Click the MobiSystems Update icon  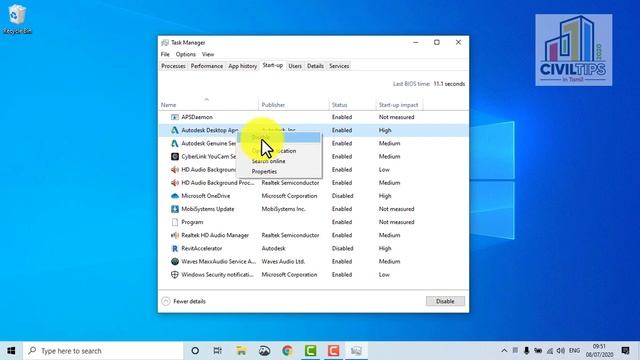(x=175, y=209)
